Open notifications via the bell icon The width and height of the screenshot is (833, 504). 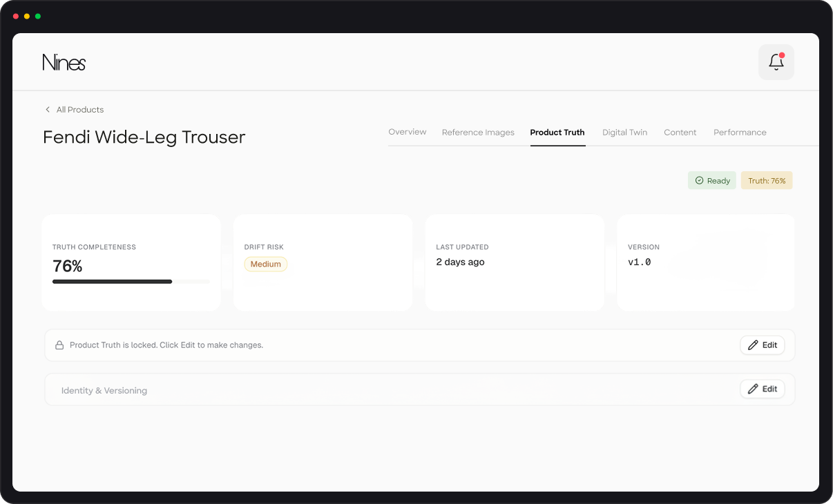(x=776, y=62)
